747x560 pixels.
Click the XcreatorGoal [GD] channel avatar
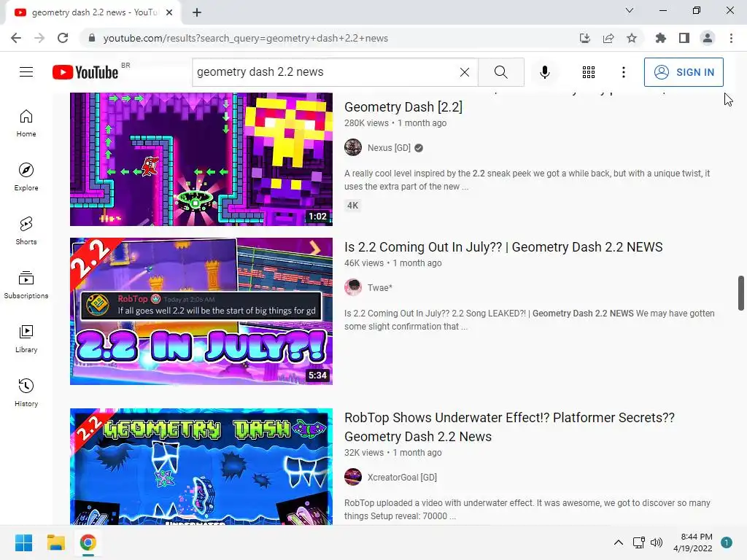[353, 477]
